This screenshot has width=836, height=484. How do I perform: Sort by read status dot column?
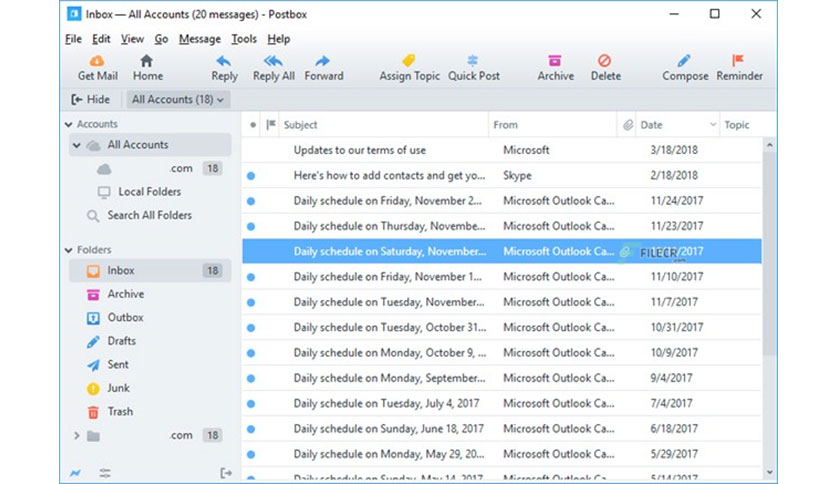(253, 125)
